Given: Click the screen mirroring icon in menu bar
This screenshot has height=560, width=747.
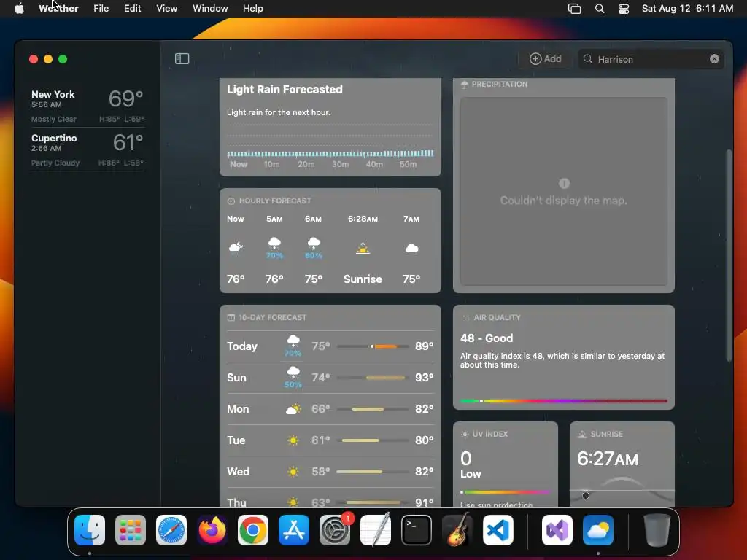Looking at the screenshot, I should (575, 9).
